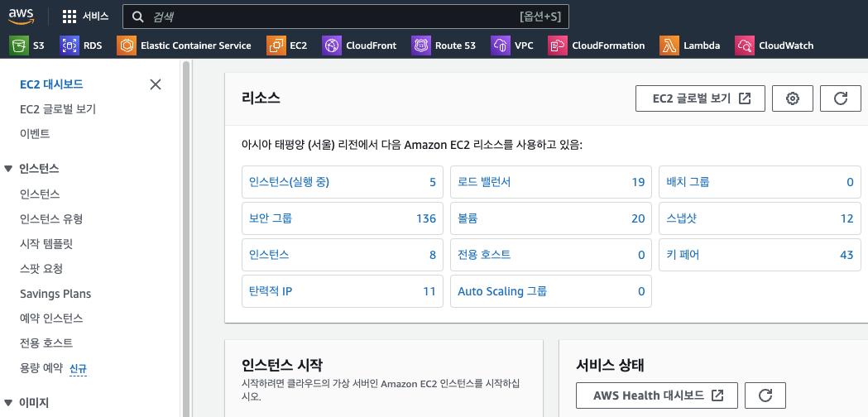The height and width of the screenshot is (417, 868).
Task: Open 스팟 요청 in sidebar
Action: [x=41, y=269]
